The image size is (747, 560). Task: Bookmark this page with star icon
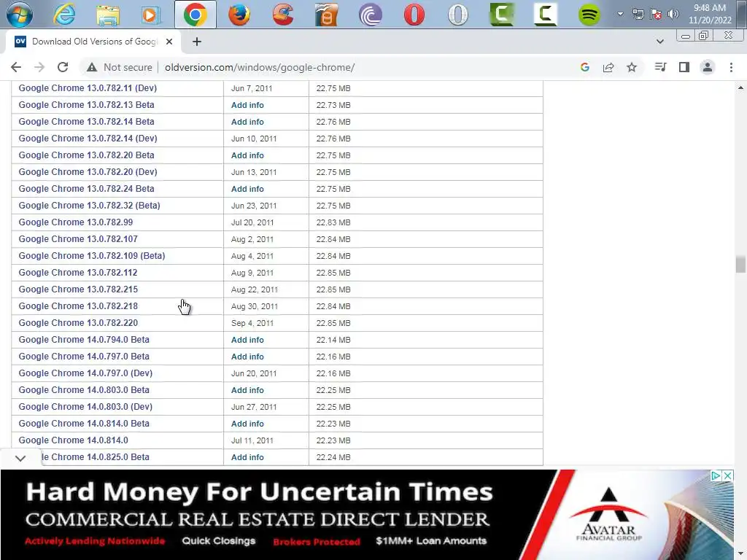(x=632, y=67)
